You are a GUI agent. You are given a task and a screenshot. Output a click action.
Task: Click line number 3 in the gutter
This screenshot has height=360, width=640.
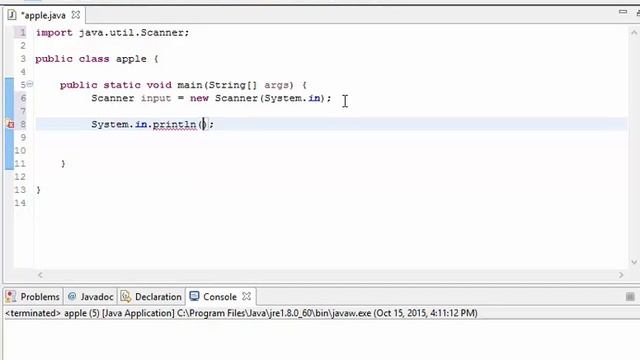point(23,59)
